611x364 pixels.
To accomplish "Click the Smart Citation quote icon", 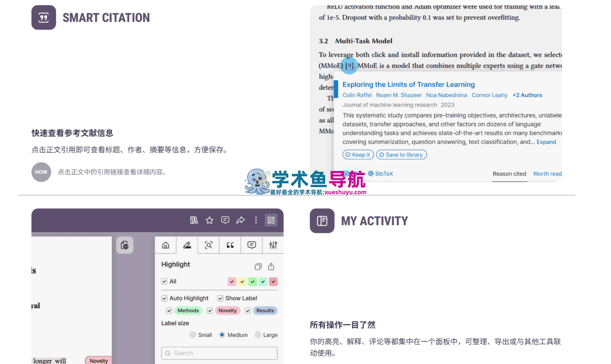I will coord(44,17).
